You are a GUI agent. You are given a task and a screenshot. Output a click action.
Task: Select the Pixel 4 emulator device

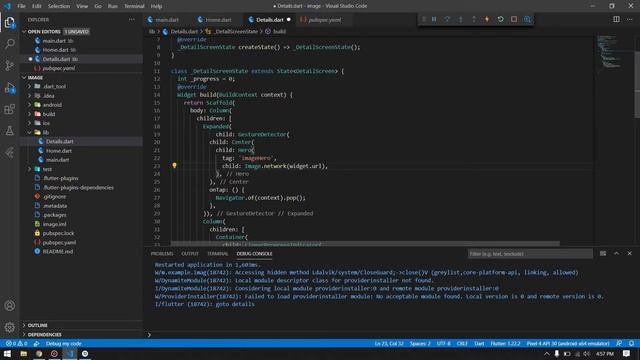coord(568,343)
